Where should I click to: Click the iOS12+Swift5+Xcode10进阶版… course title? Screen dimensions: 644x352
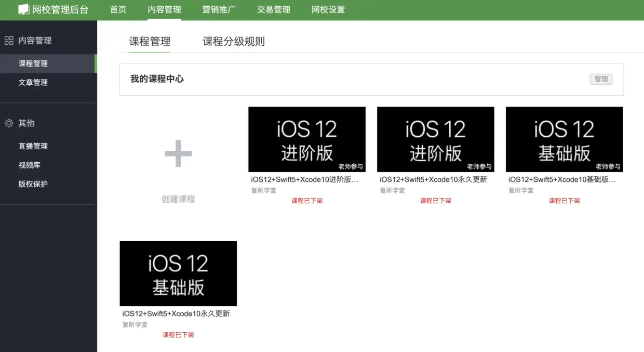tap(305, 180)
